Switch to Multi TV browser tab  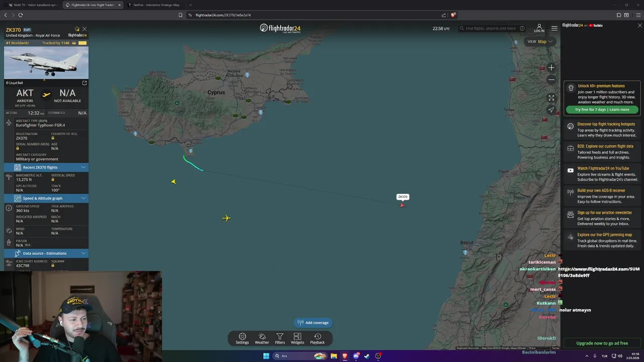coord(32,5)
